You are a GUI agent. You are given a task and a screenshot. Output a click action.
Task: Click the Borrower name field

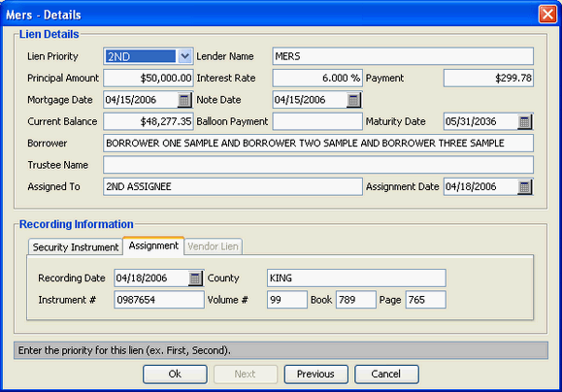coord(318,144)
